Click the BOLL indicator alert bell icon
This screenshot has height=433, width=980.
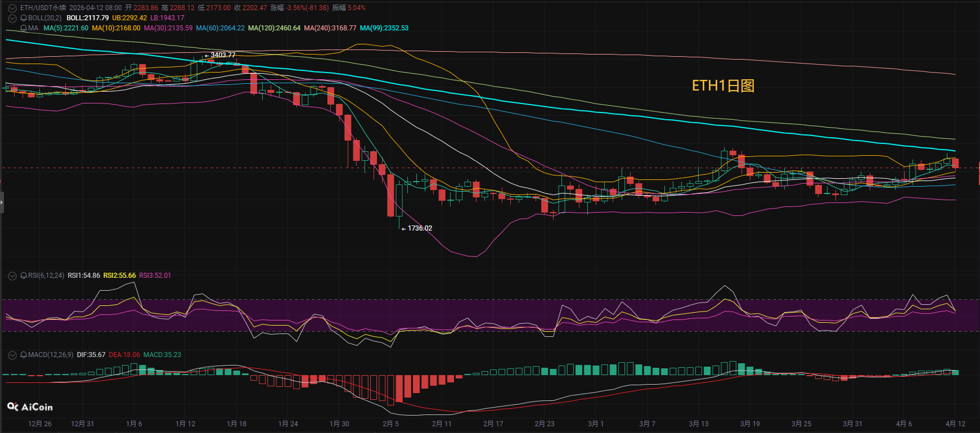[x=24, y=18]
